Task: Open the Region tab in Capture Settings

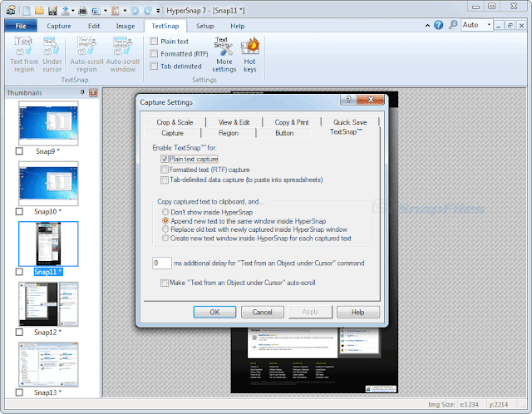Action: pos(229,133)
